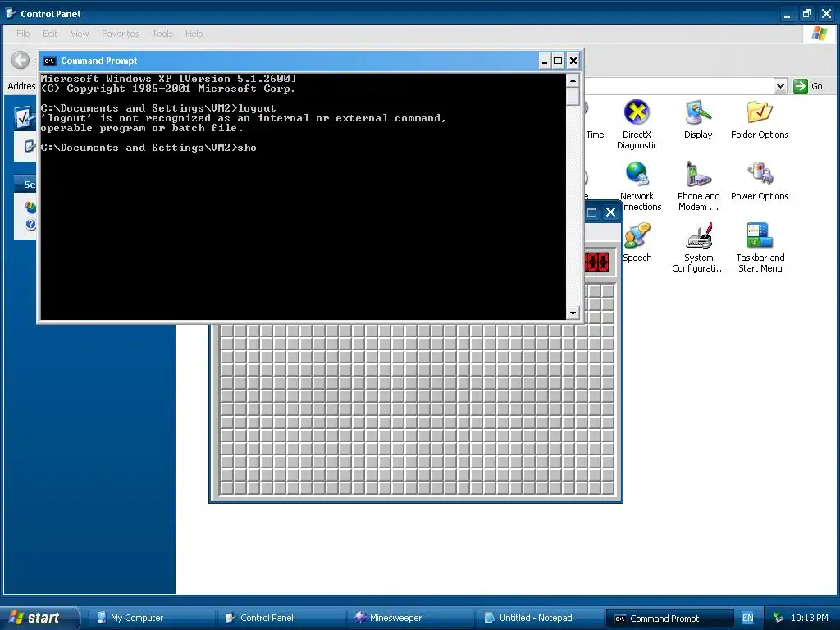Open the Tools menu in Control Panel
Screen dimensions: 840x630
point(162,34)
